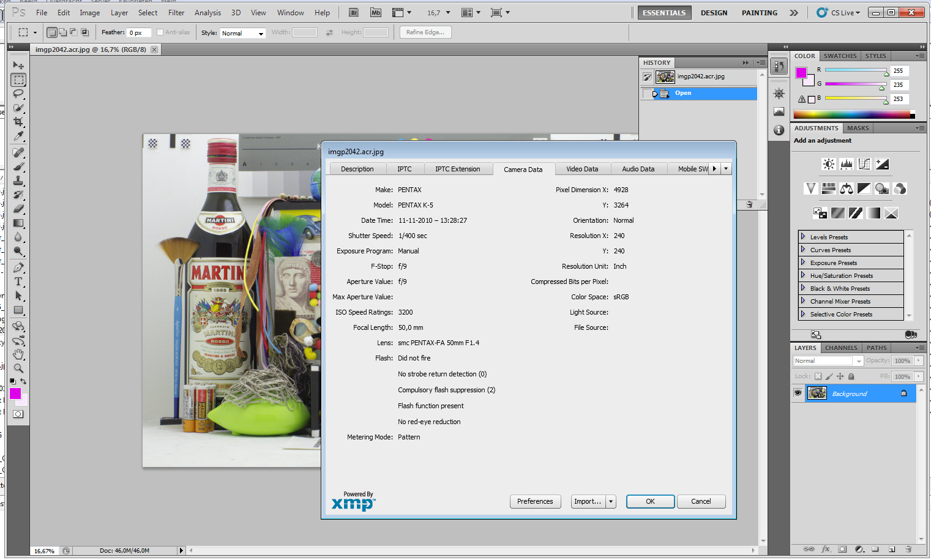Choose New selection mode in options bar
The height and width of the screenshot is (560, 931).
(52, 32)
